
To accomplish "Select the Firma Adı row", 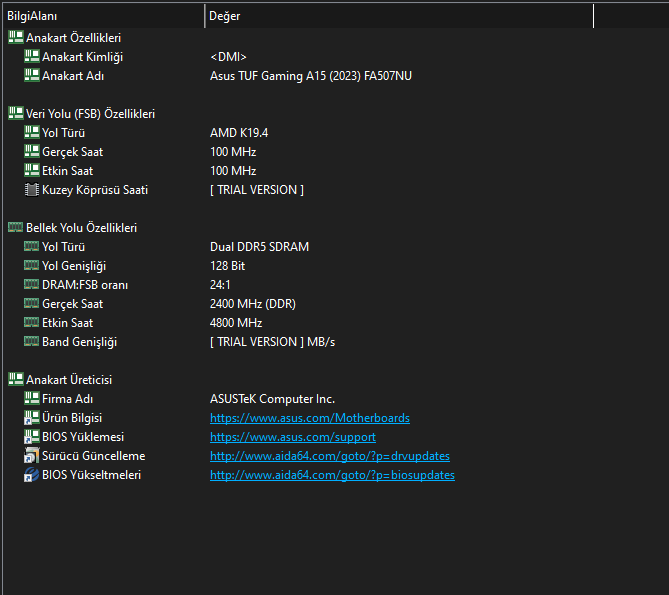I will click(x=68, y=399).
